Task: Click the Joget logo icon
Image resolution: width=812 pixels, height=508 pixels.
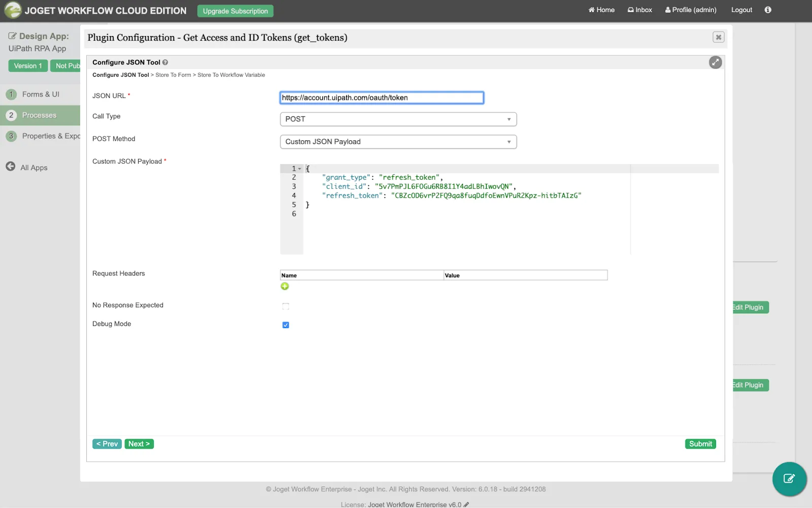Action: pyautogui.click(x=13, y=10)
